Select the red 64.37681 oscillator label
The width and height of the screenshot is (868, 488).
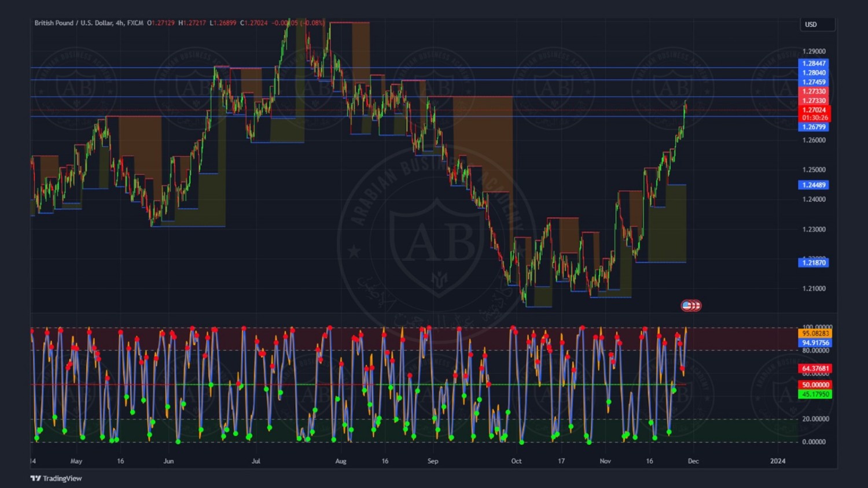(815, 368)
